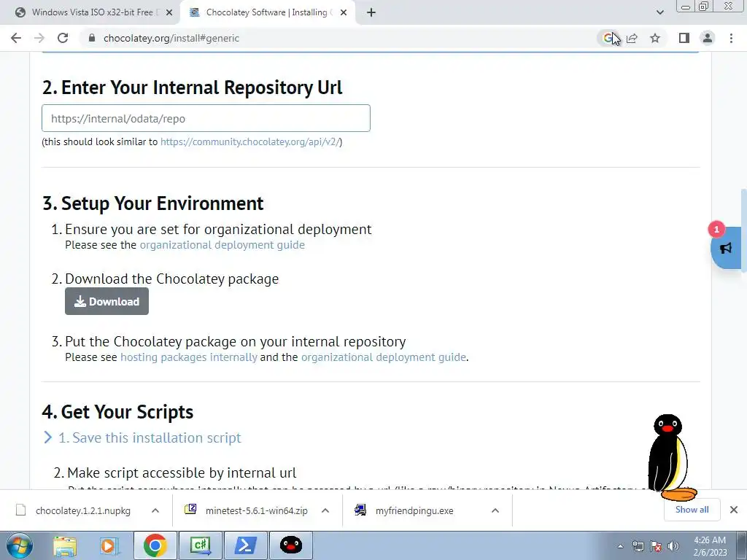Open myfriendpingu.exe download
The height and width of the screenshot is (560, 747).
coord(404,510)
